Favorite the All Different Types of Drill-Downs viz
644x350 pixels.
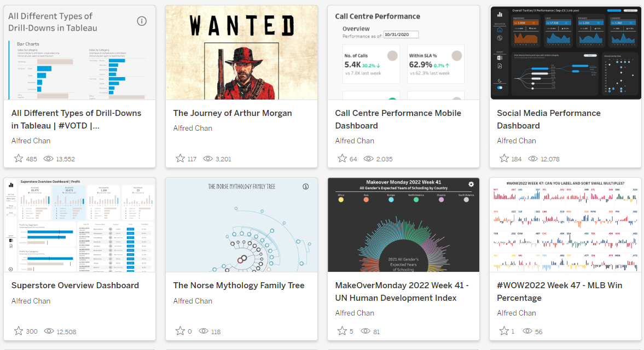pos(19,159)
